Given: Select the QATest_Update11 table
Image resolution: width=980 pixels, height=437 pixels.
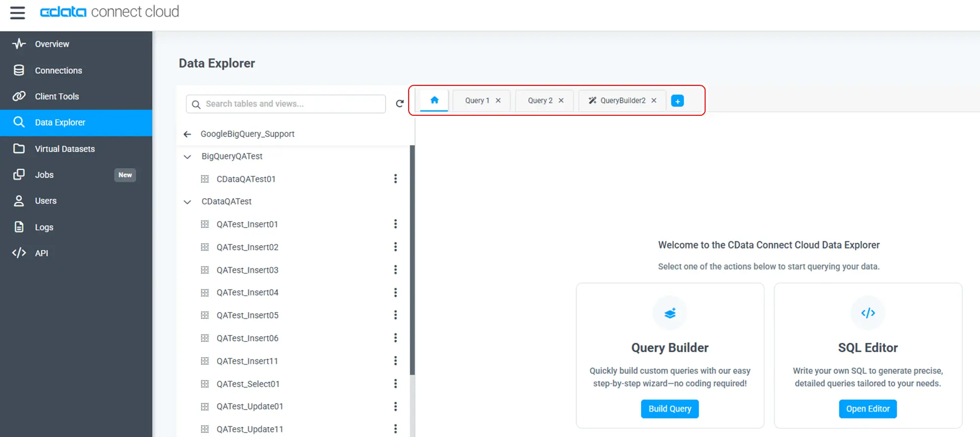Looking at the screenshot, I should [x=250, y=429].
